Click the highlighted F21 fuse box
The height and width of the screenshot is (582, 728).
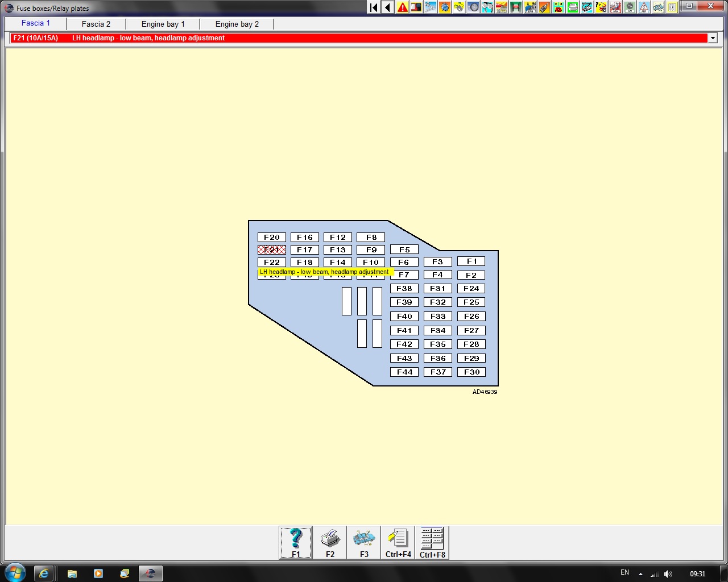272,250
